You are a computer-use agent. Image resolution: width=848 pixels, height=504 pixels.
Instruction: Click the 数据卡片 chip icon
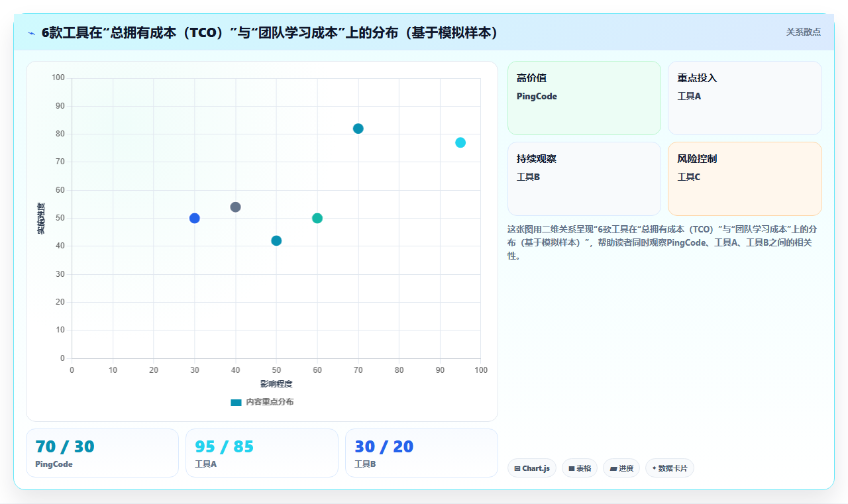click(654, 468)
